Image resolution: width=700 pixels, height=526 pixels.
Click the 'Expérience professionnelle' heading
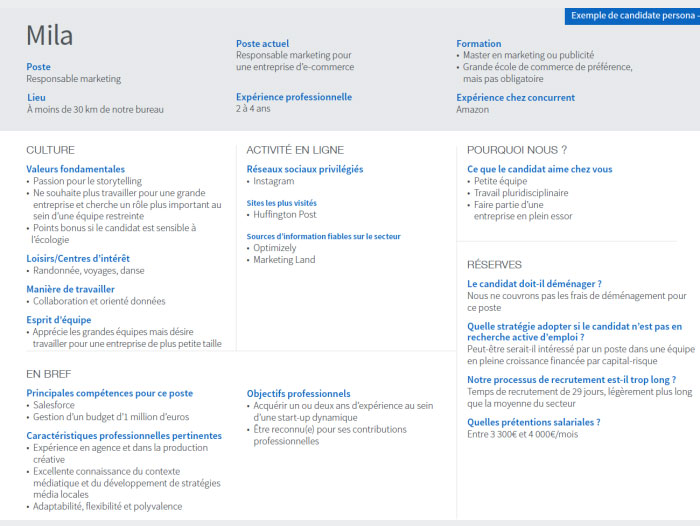pyautogui.click(x=294, y=97)
